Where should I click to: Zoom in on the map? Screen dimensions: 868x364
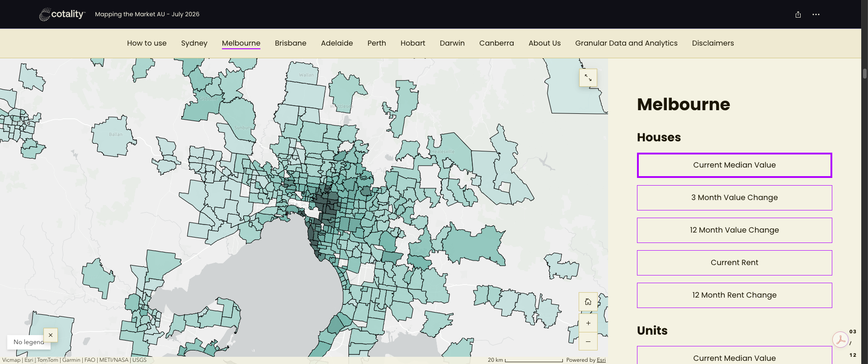click(x=588, y=323)
